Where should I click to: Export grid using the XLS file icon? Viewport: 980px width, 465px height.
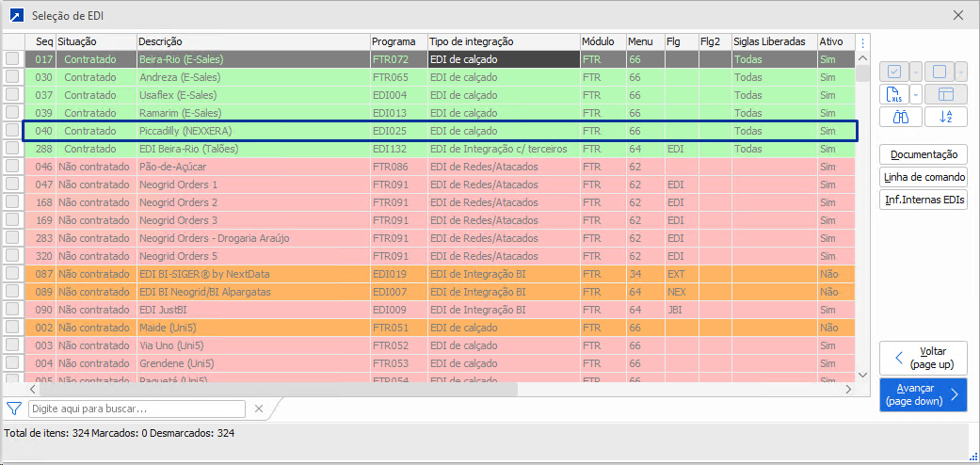coord(894,94)
